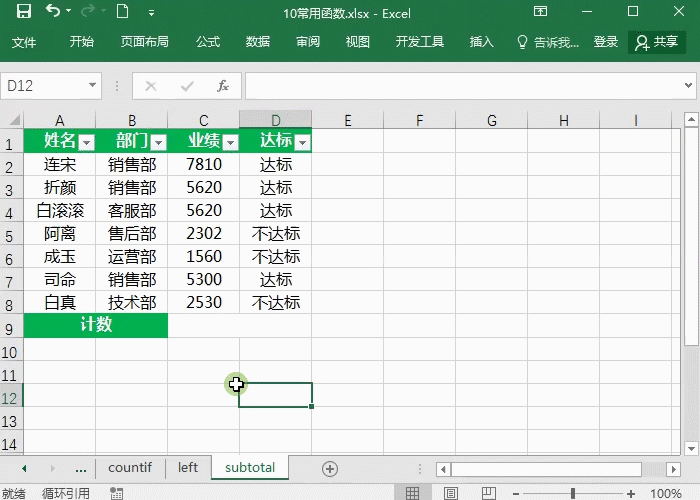Screen dimensions: 700x500
Task: Open the 开发工具 tab
Action: [x=420, y=42]
